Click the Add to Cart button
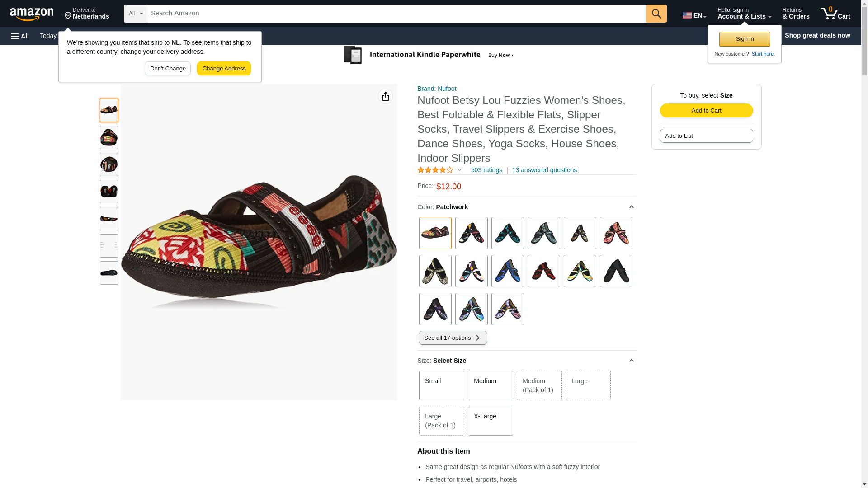Viewport: 868px width, 488px height. [706, 111]
